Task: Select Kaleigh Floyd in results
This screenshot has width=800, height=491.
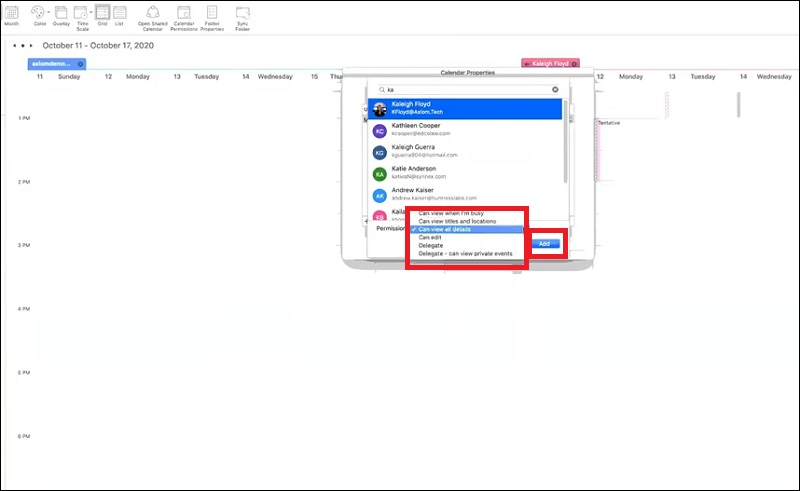Action: 465,109
